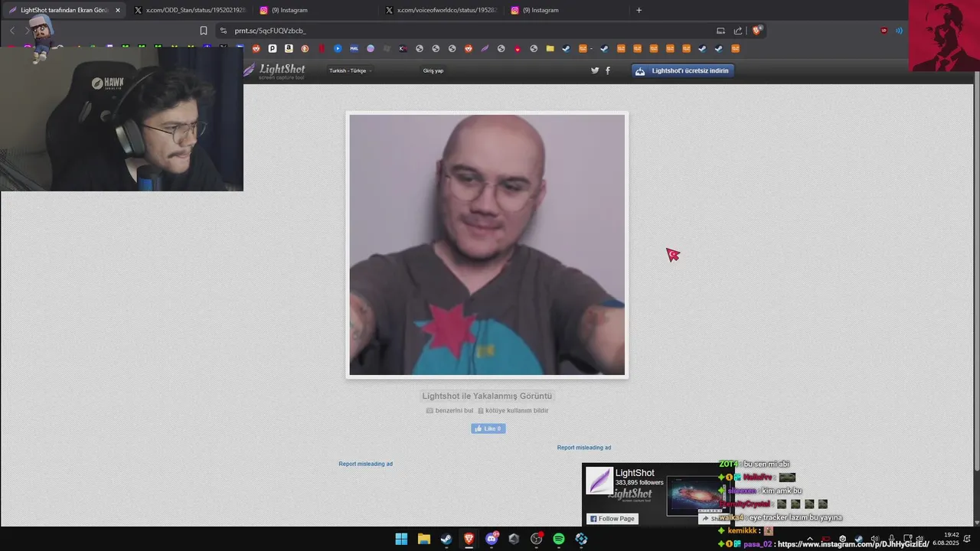Click the captured screenshot image
The width and height of the screenshot is (980, 551).
(x=487, y=245)
